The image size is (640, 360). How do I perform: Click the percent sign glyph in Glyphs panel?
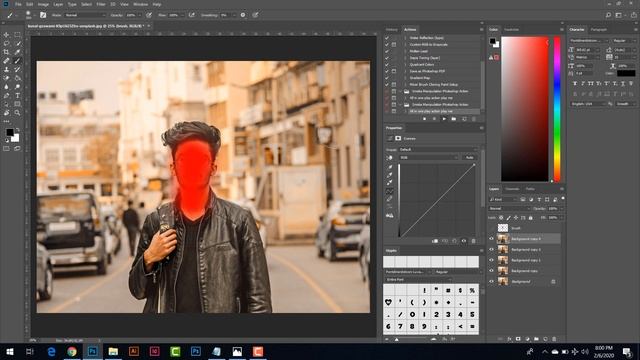[x=472, y=290]
